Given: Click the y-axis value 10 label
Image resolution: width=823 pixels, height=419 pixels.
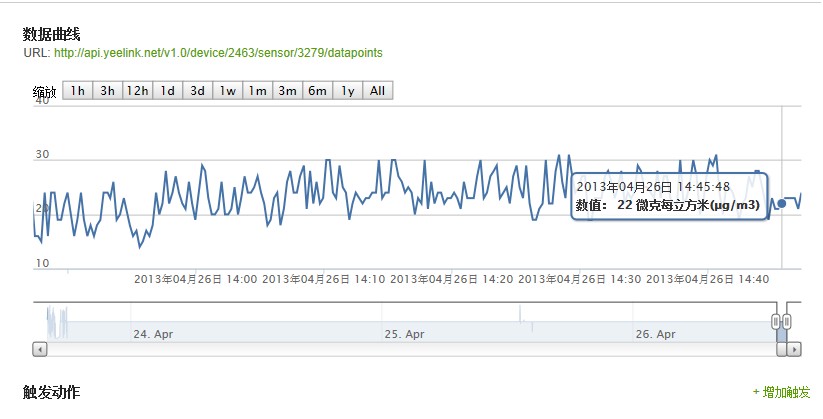Looking at the screenshot, I should click(42, 263).
